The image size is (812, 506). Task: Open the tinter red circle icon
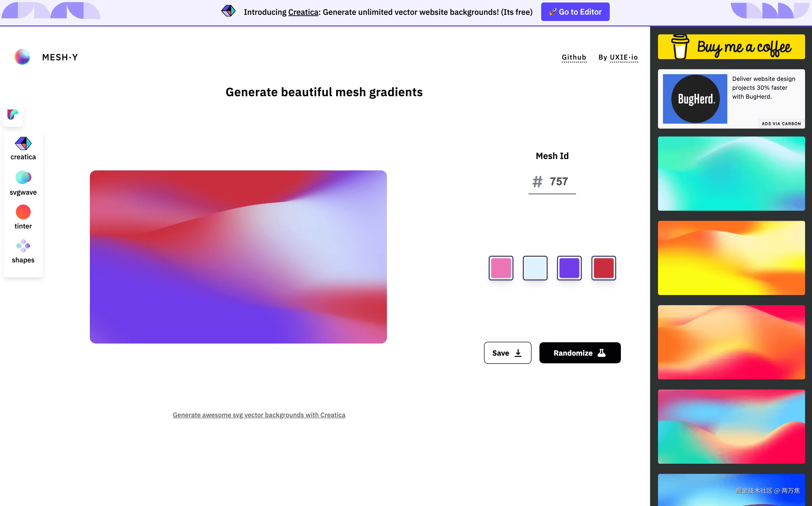click(23, 212)
